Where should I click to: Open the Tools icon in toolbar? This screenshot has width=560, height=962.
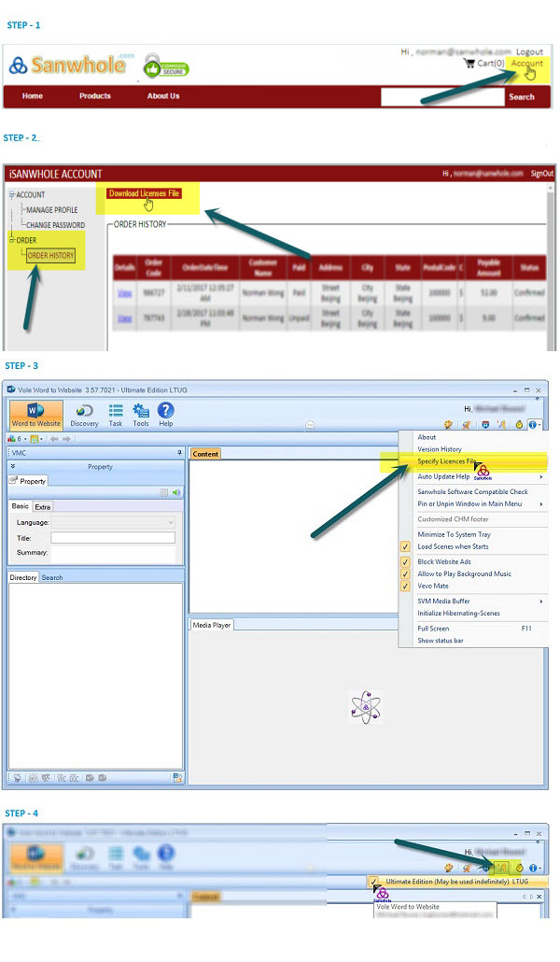[141, 416]
